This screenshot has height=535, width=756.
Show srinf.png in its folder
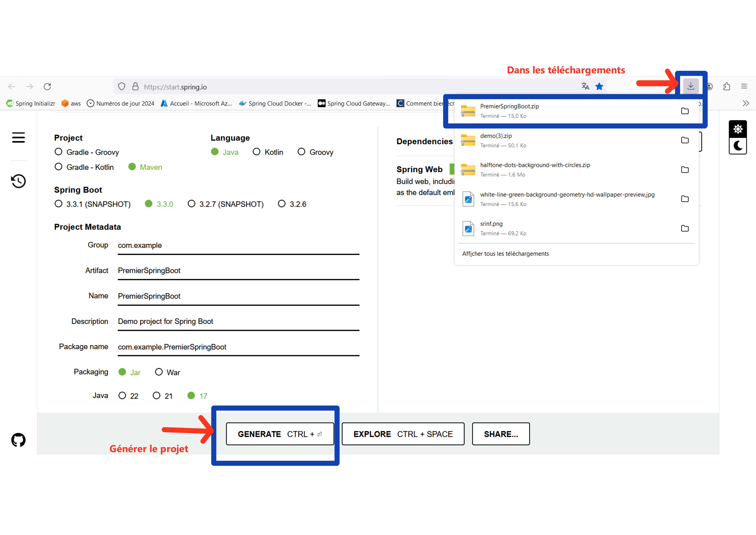(685, 228)
